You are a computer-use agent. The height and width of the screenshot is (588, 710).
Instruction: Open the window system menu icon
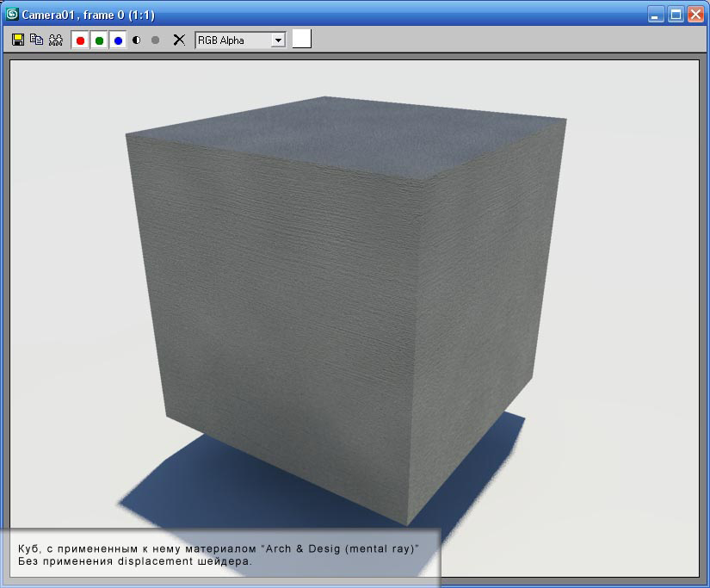click(12, 14)
